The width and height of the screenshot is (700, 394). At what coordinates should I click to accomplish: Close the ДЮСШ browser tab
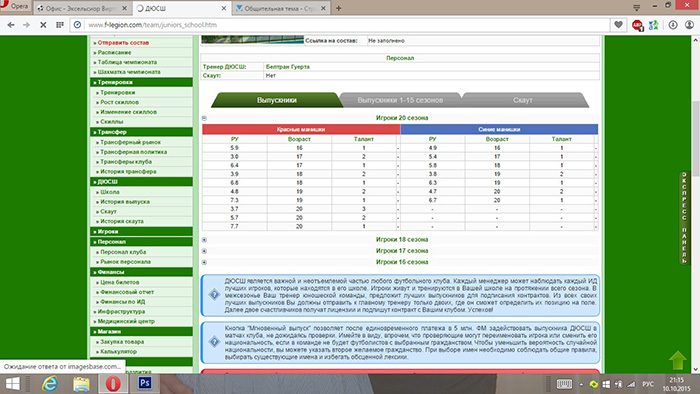point(224,8)
